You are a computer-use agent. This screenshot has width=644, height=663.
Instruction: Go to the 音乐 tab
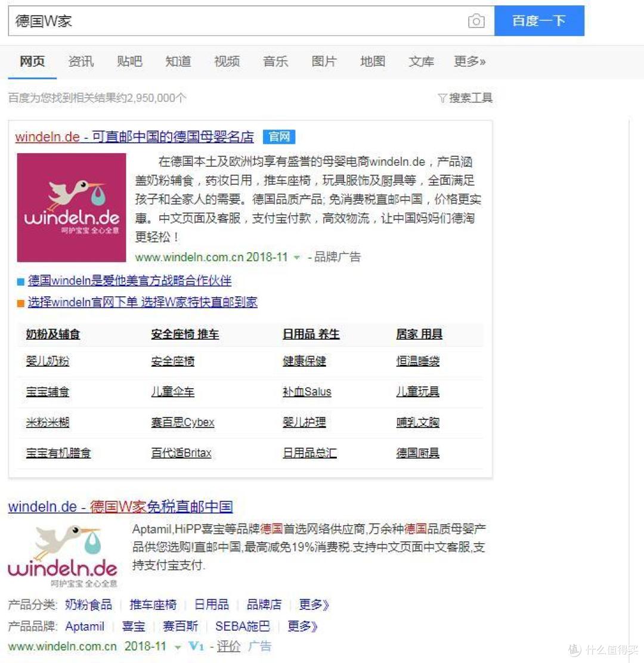coord(275,62)
